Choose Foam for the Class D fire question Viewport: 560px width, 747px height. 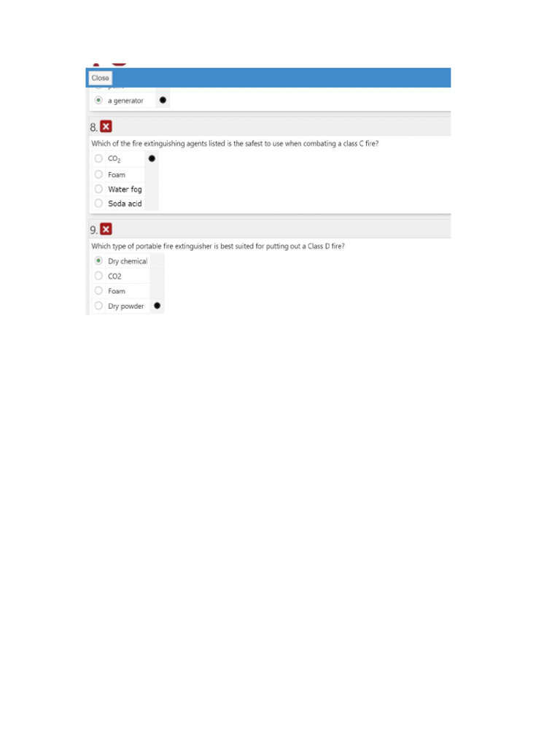98,290
